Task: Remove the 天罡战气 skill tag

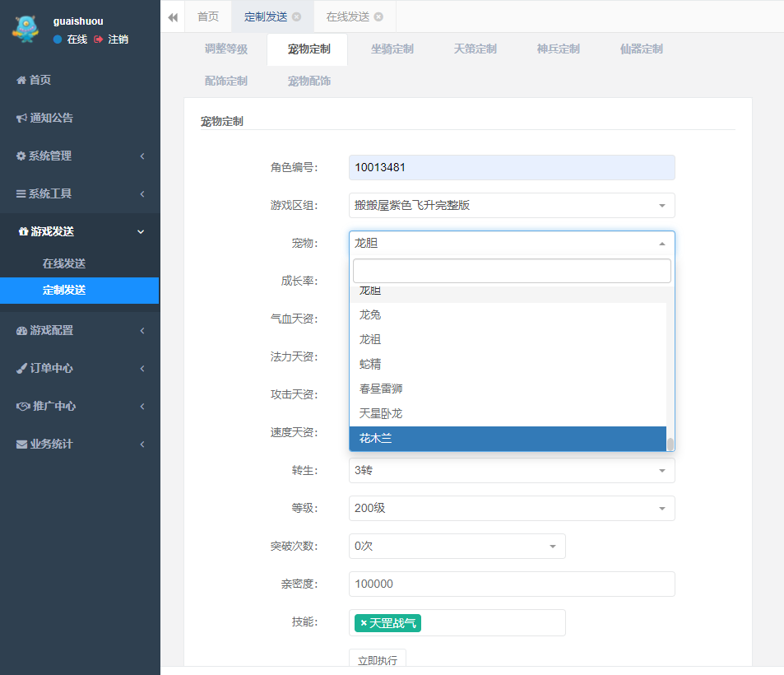Action: pos(364,624)
